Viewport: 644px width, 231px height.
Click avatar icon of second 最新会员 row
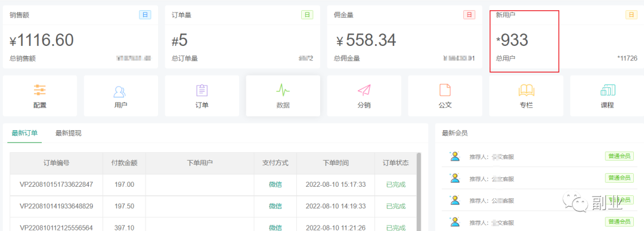tap(454, 178)
